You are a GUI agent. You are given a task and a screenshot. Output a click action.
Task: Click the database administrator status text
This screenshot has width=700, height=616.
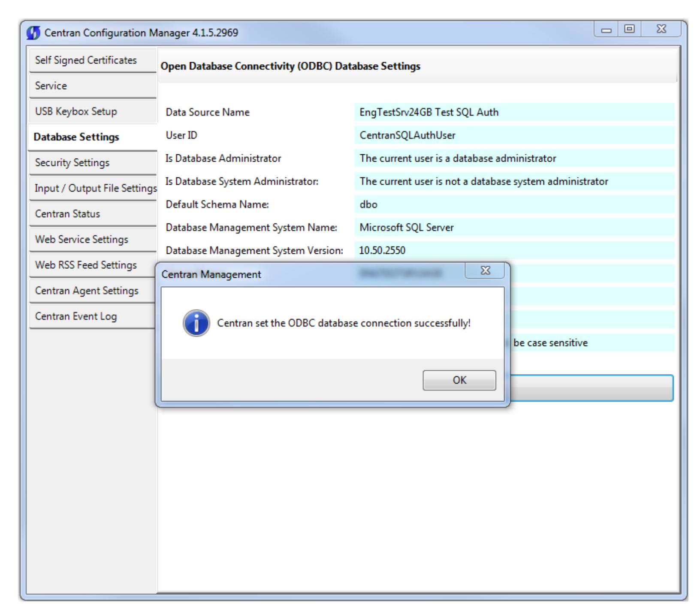click(458, 159)
